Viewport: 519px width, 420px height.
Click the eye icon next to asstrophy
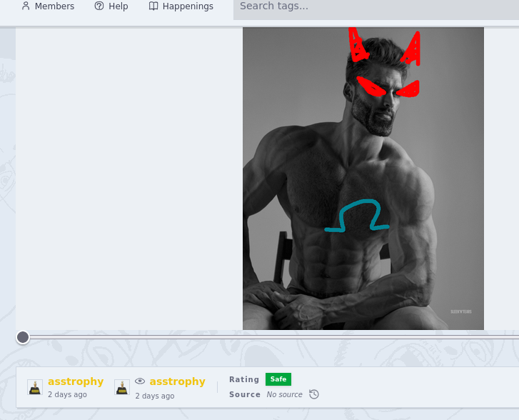coord(140,381)
